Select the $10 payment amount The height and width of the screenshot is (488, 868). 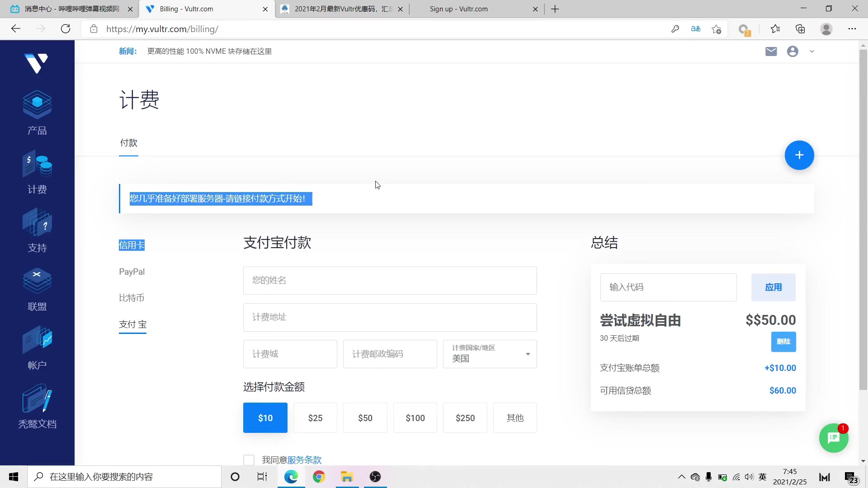click(265, 418)
